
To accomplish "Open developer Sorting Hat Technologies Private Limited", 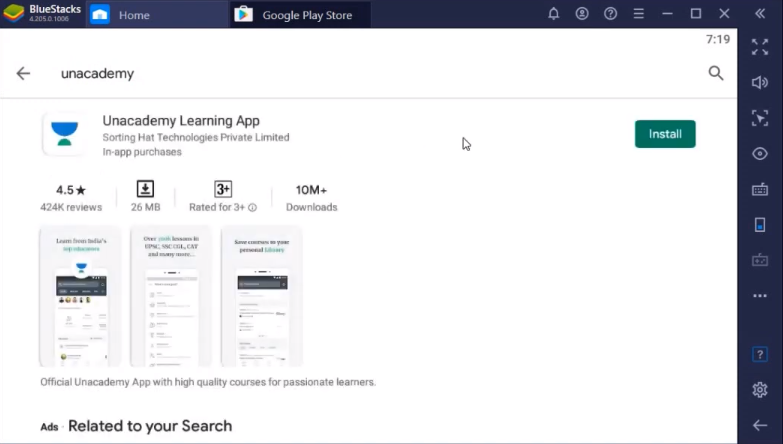I will click(x=196, y=137).
